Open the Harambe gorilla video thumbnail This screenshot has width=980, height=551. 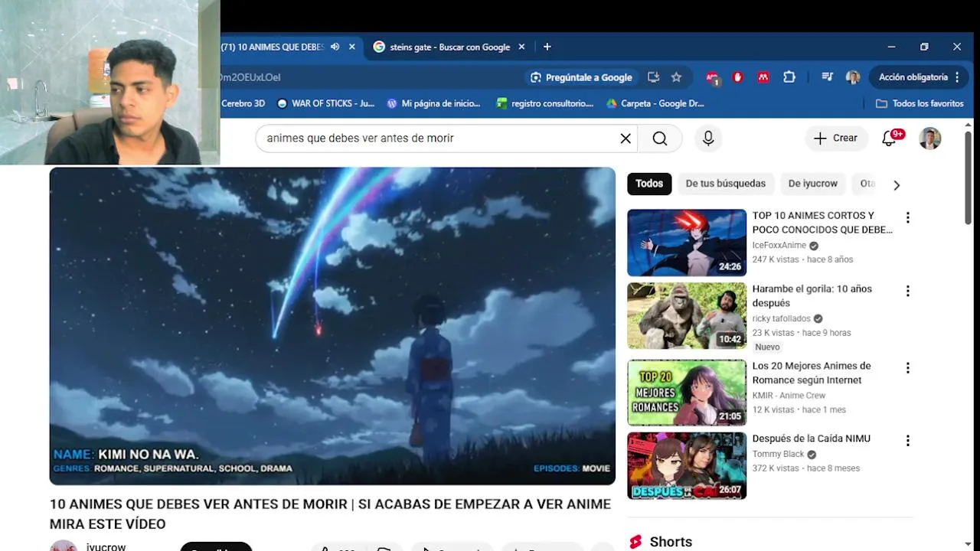pos(687,316)
